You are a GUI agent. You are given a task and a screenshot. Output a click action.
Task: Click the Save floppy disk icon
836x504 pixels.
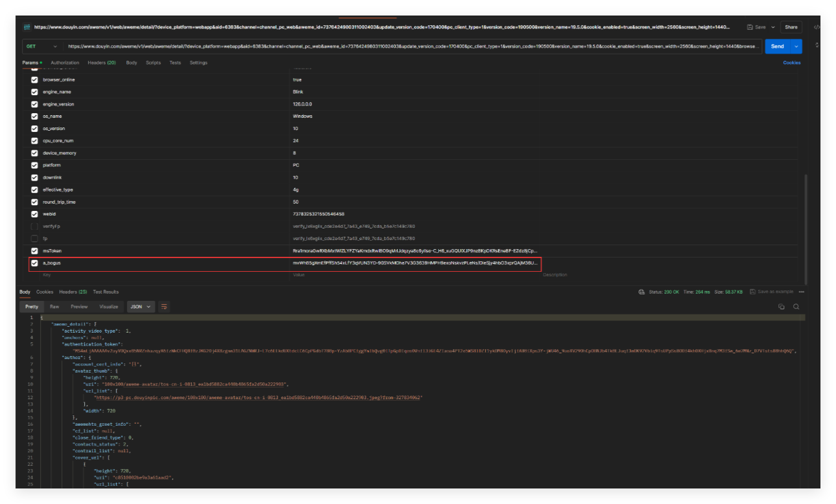[750, 27]
